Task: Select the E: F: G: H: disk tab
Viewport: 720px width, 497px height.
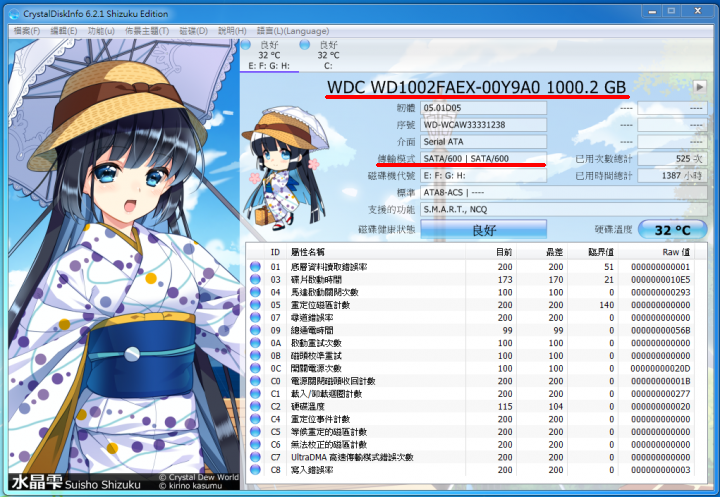Action: [269, 56]
